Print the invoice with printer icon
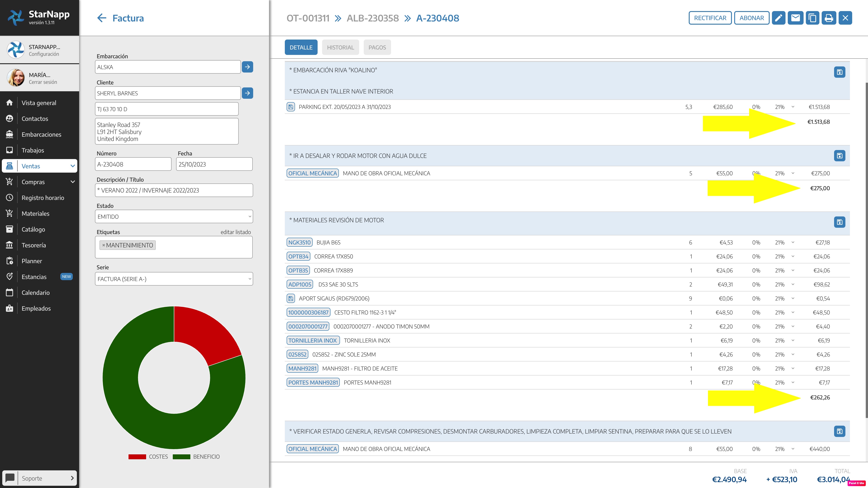Screen dimensions: 868x488 829,18
